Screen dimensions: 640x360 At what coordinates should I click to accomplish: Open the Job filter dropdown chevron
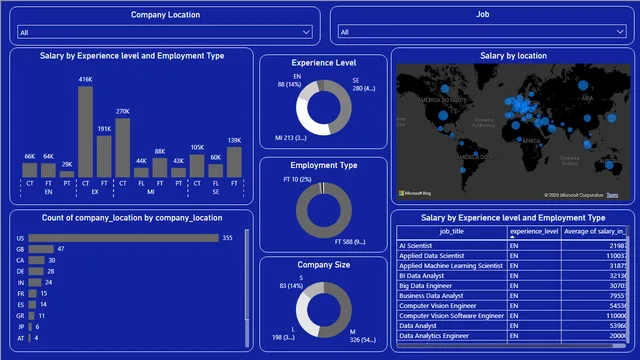click(620, 32)
